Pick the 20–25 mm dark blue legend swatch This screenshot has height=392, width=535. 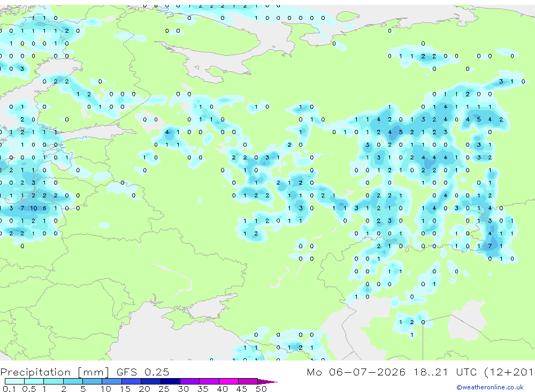(x=151, y=381)
